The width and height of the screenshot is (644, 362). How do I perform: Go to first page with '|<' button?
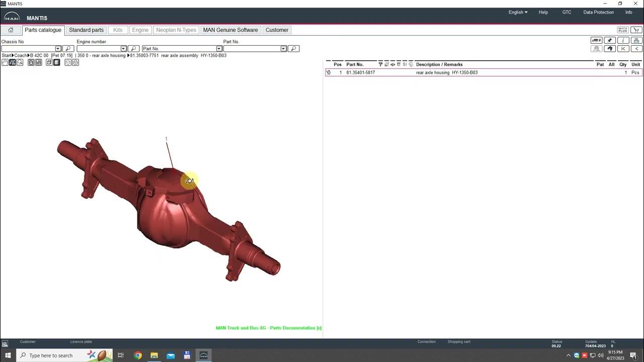click(623, 49)
